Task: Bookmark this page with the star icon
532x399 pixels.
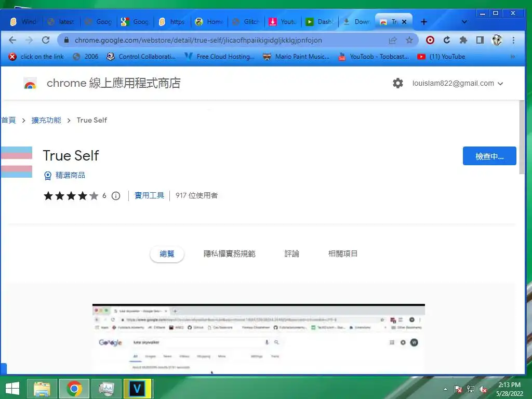Action: [409, 40]
